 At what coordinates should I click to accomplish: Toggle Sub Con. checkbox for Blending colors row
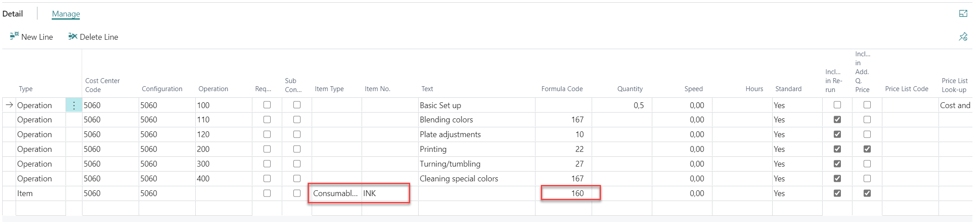click(x=297, y=120)
